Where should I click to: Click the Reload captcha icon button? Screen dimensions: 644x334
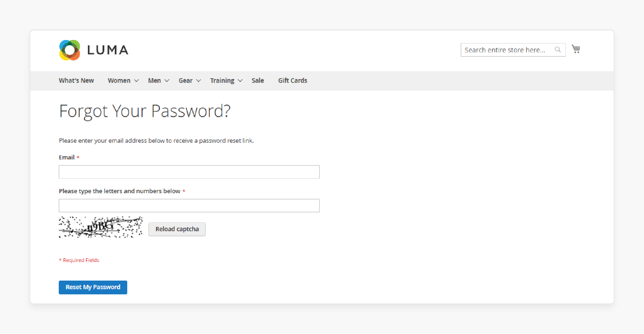click(177, 229)
